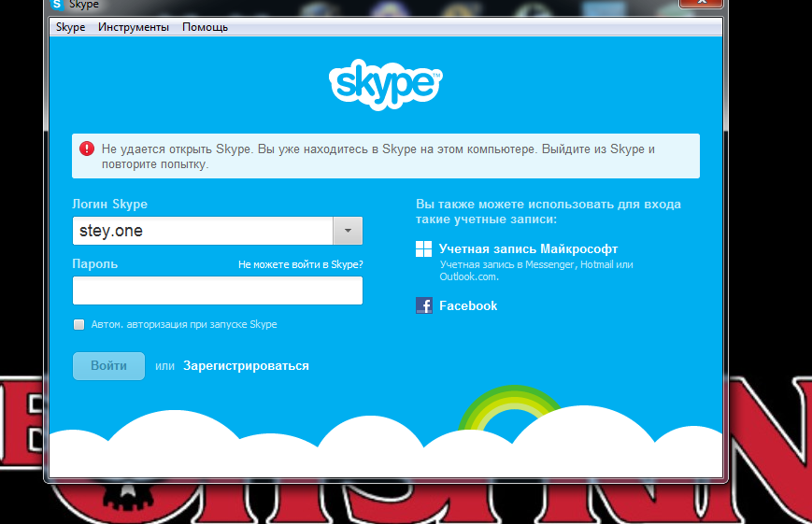The image size is (812, 524).
Task: Click into the Пароль password field
Action: click(x=217, y=290)
